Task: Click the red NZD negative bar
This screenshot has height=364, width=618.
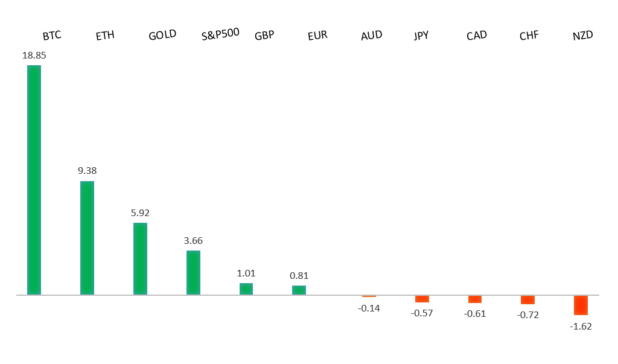Action: point(581,305)
